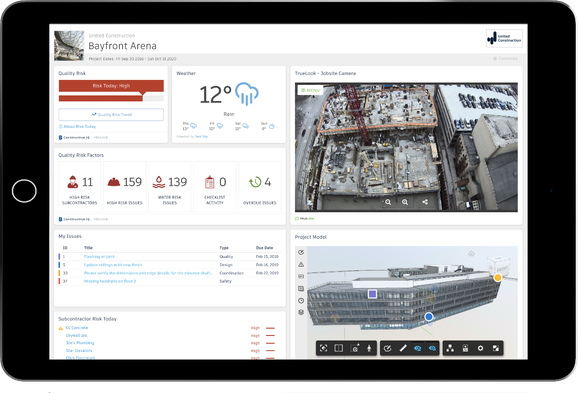Open the 'Flashing at joint' issue link
The height and width of the screenshot is (393, 578).
[x=99, y=257]
